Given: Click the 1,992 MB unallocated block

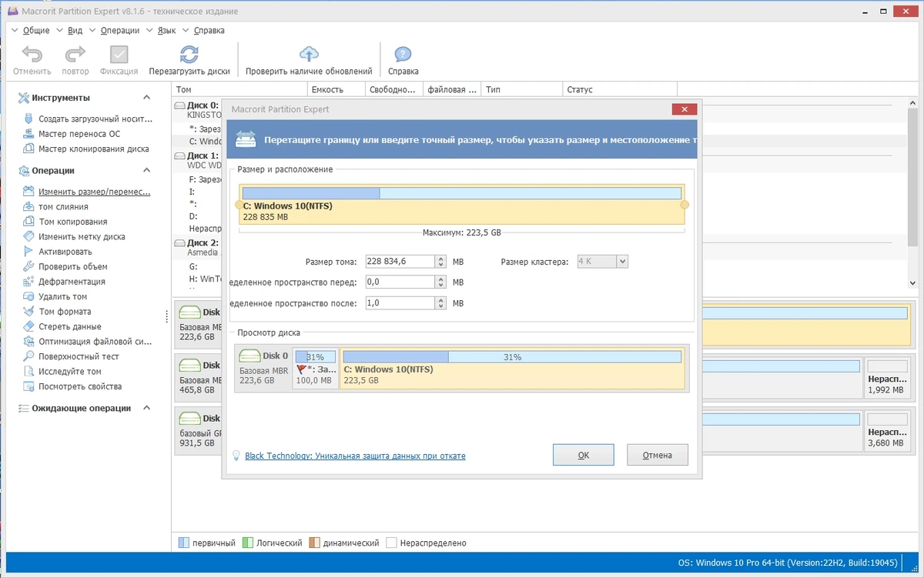Looking at the screenshot, I should pyautogui.click(x=887, y=377).
